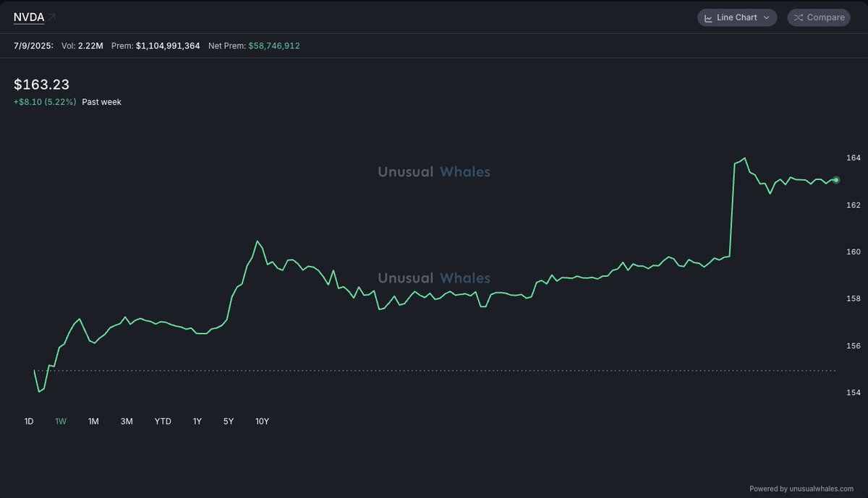Choose the 1Y time range
Screen dimensions: 868x498
tap(197, 421)
